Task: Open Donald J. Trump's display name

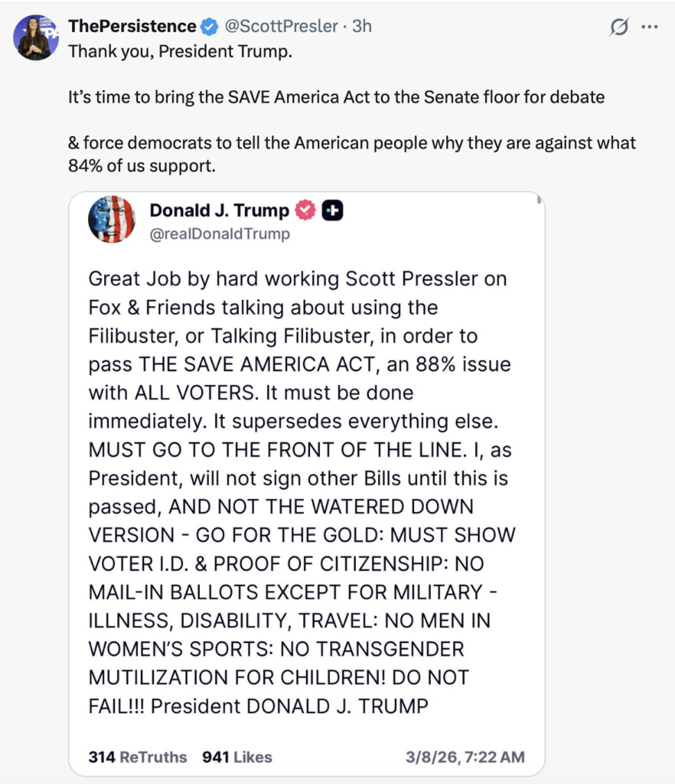Action: 220,211
